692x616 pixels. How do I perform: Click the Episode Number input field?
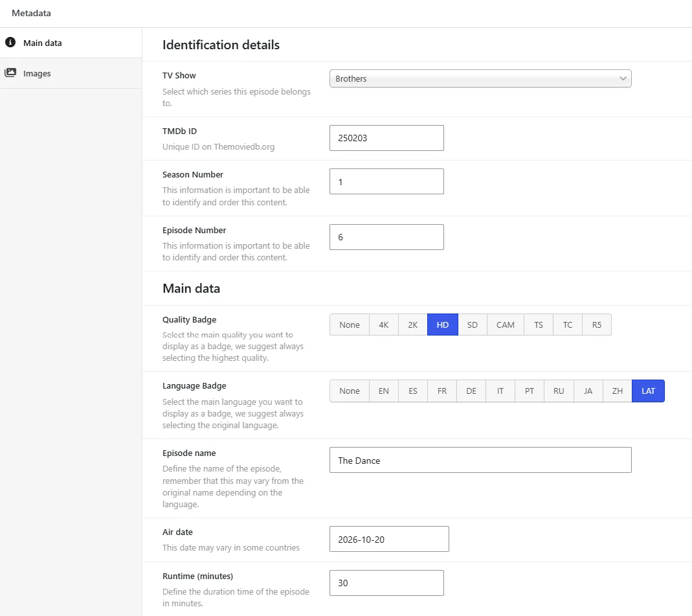pos(386,237)
